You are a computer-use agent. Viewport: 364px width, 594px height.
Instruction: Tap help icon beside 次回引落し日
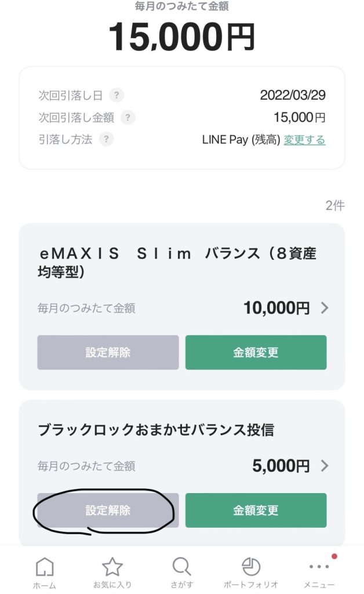pyautogui.click(x=117, y=95)
